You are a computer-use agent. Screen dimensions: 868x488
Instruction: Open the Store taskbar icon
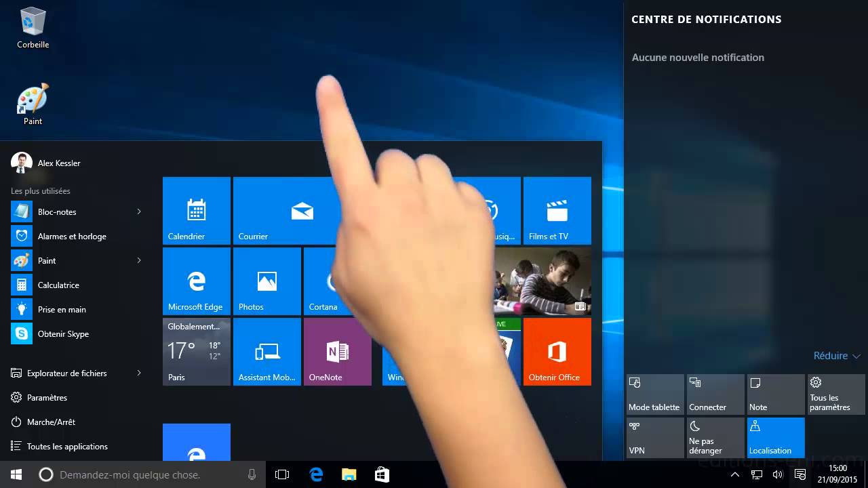coord(382,474)
